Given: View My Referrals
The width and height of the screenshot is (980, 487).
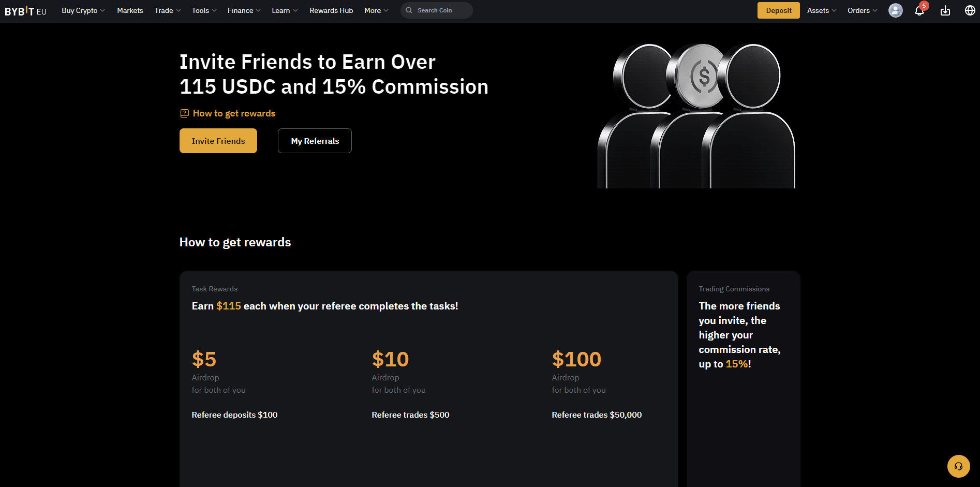Looking at the screenshot, I should pyautogui.click(x=315, y=141).
